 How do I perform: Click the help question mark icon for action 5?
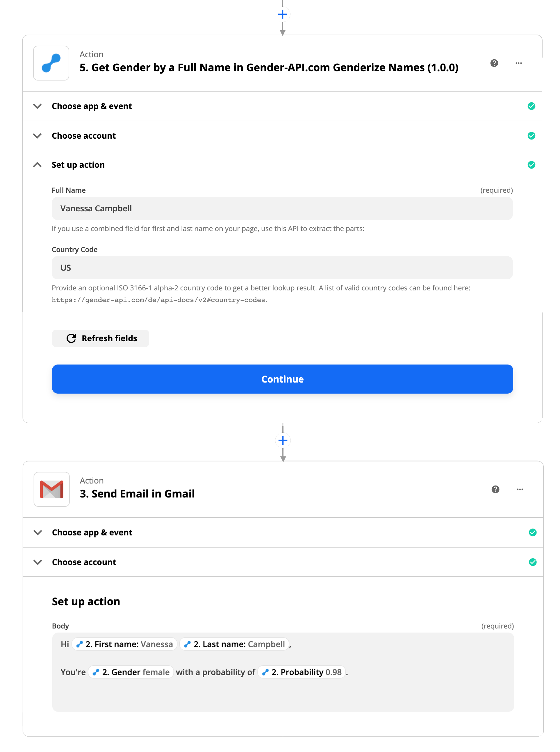pos(495,63)
